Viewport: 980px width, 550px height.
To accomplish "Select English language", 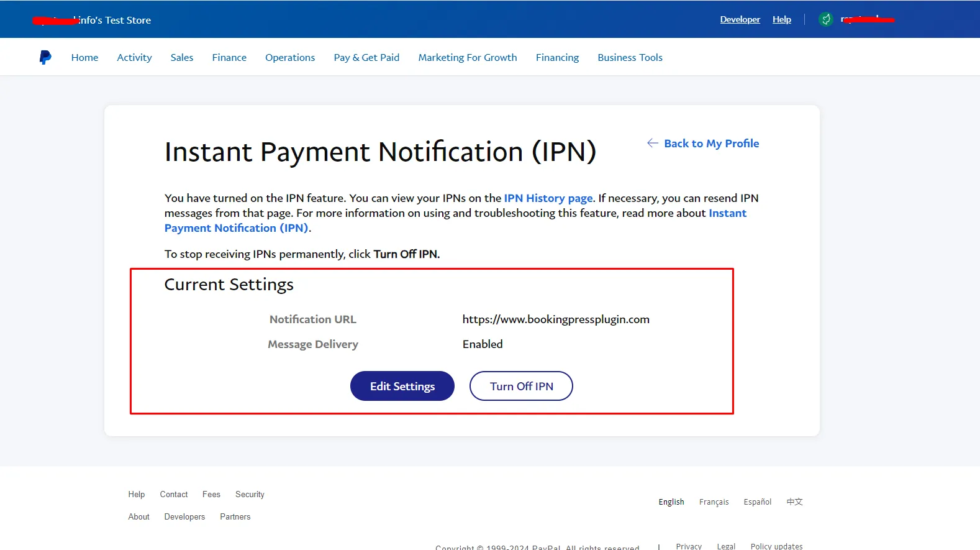I will point(671,502).
